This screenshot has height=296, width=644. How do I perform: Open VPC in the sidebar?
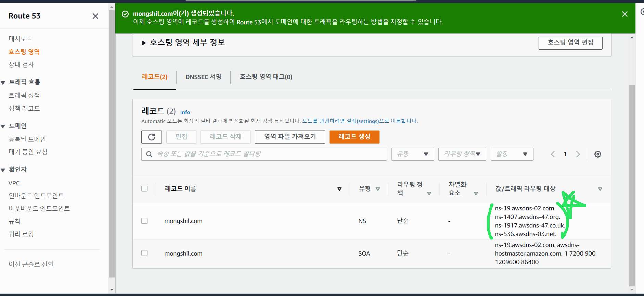tap(14, 183)
